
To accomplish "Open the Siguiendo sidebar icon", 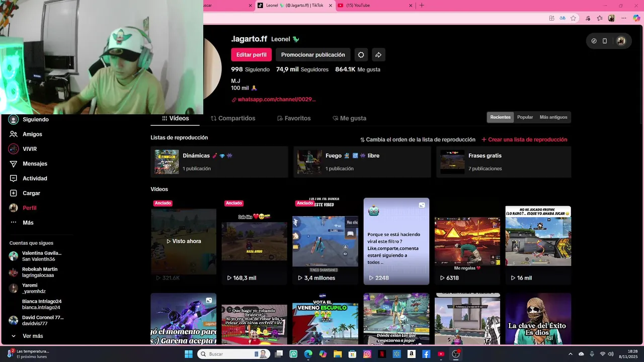I will [14, 120].
